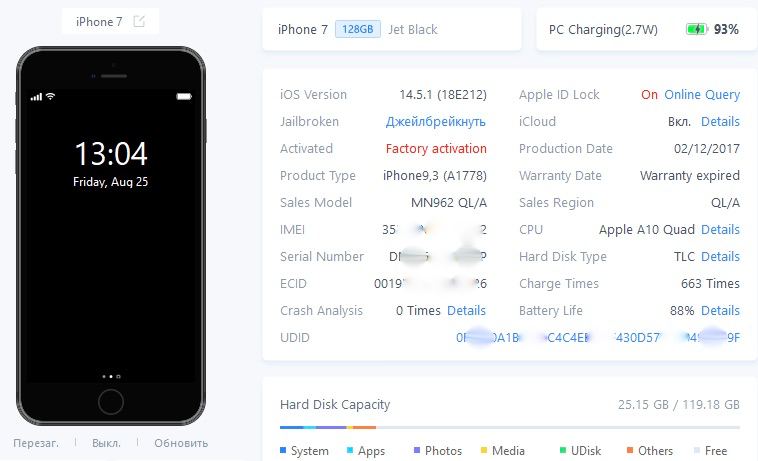Click the Джейлбрейкнуть jailbreak link
Screen dimensions: 758x461
[436, 122]
